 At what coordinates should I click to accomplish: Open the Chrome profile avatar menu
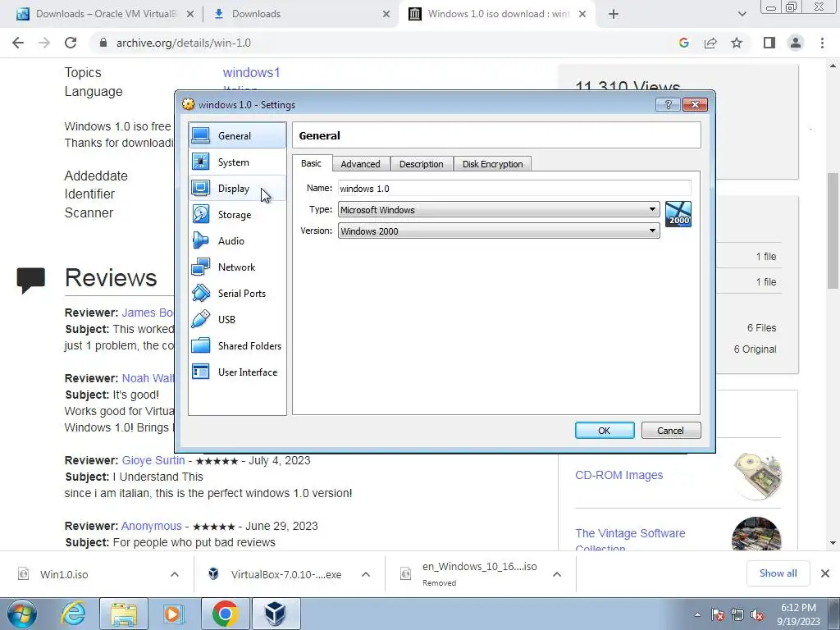[x=796, y=43]
